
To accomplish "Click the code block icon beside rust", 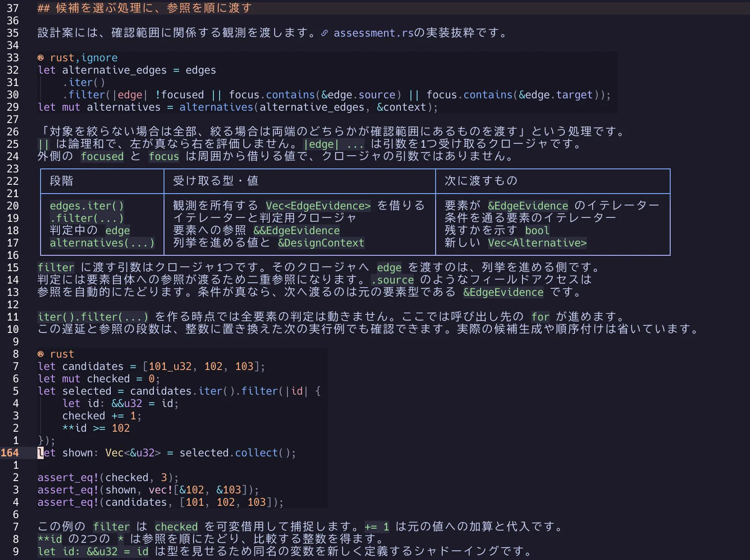I will pos(41,354).
